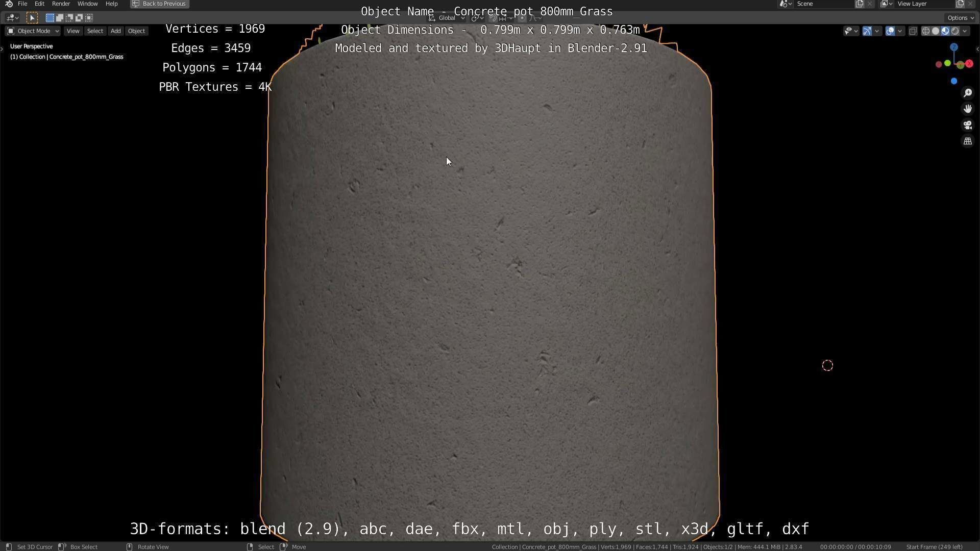Click the pan hand viewport icon

[967, 109]
